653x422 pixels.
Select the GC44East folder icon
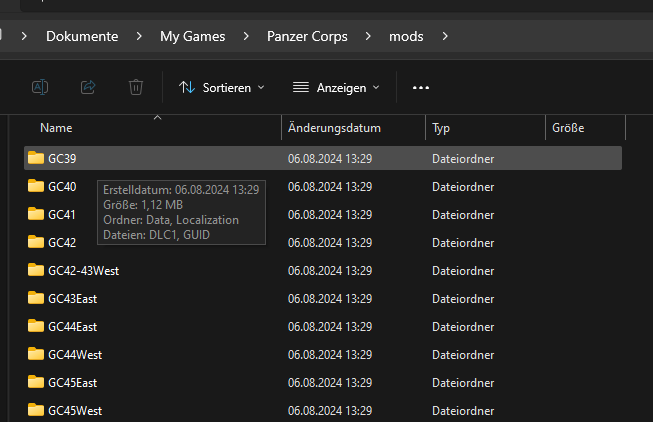click(x=36, y=326)
